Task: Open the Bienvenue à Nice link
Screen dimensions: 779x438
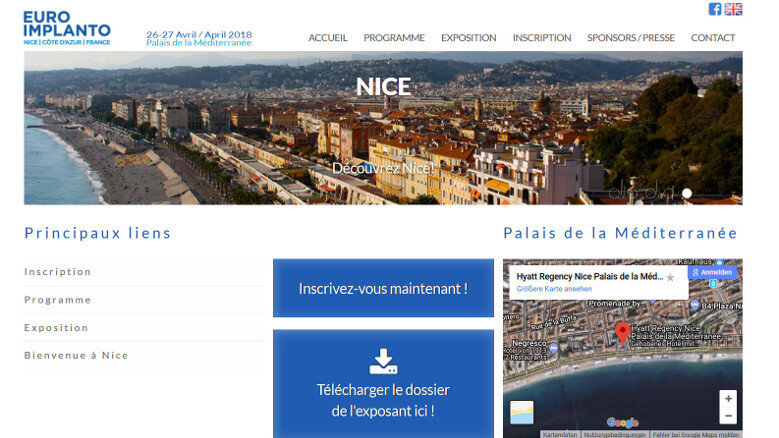Action: pos(76,356)
